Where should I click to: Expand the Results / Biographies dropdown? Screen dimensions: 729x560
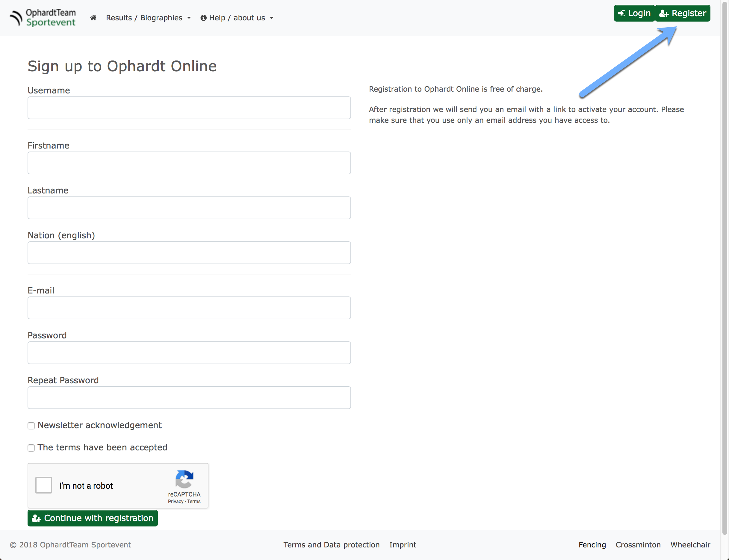pyautogui.click(x=148, y=18)
